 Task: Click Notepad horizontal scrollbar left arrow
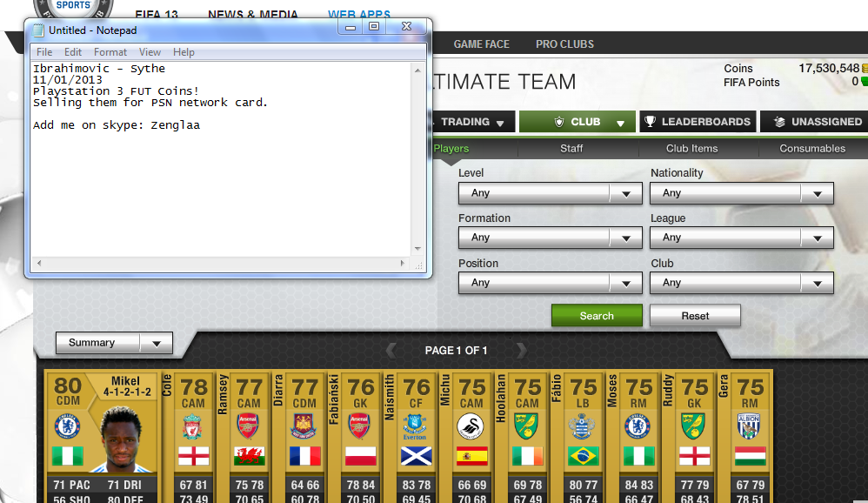[39, 263]
